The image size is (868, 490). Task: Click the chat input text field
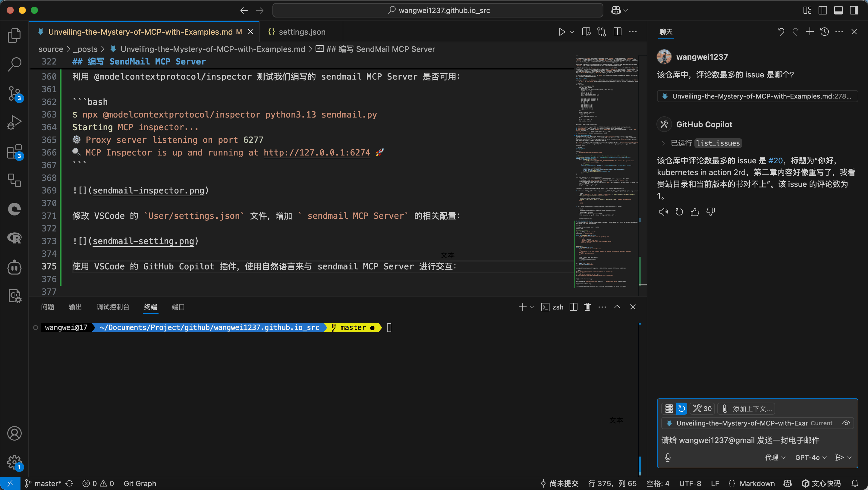point(757,441)
